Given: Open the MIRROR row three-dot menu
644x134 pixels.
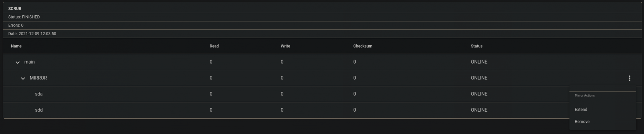Looking at the screenshot, I should coord(629,78).
